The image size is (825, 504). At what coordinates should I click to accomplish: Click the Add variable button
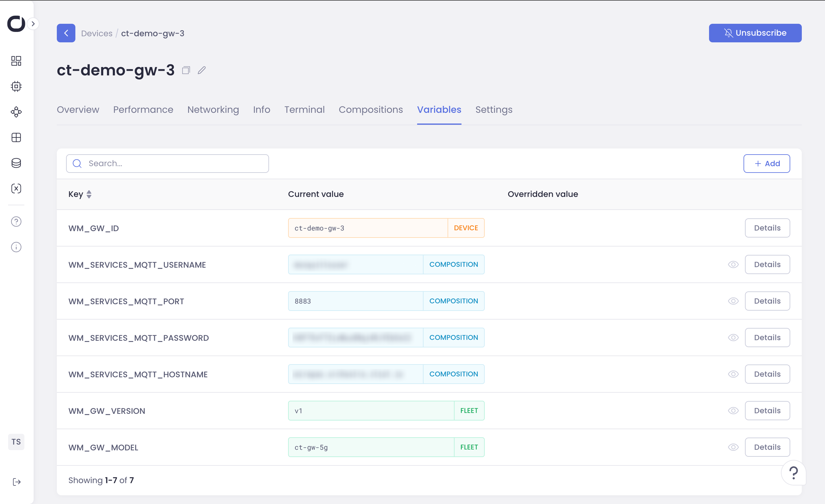pyautogui.click(x=766, y=164)
